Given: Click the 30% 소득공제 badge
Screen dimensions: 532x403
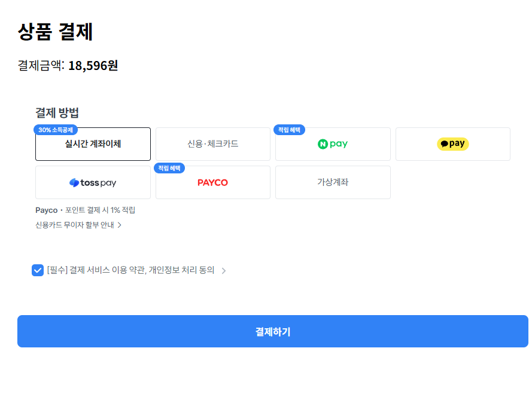Looking at the screenshot, I should [x=56, y=130].
